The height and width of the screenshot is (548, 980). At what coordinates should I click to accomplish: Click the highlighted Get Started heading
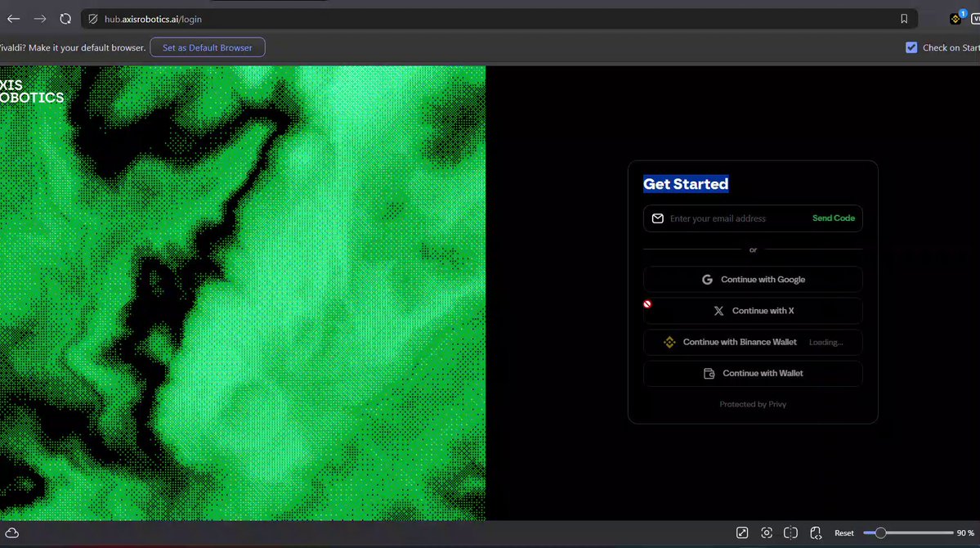(686, 184)
